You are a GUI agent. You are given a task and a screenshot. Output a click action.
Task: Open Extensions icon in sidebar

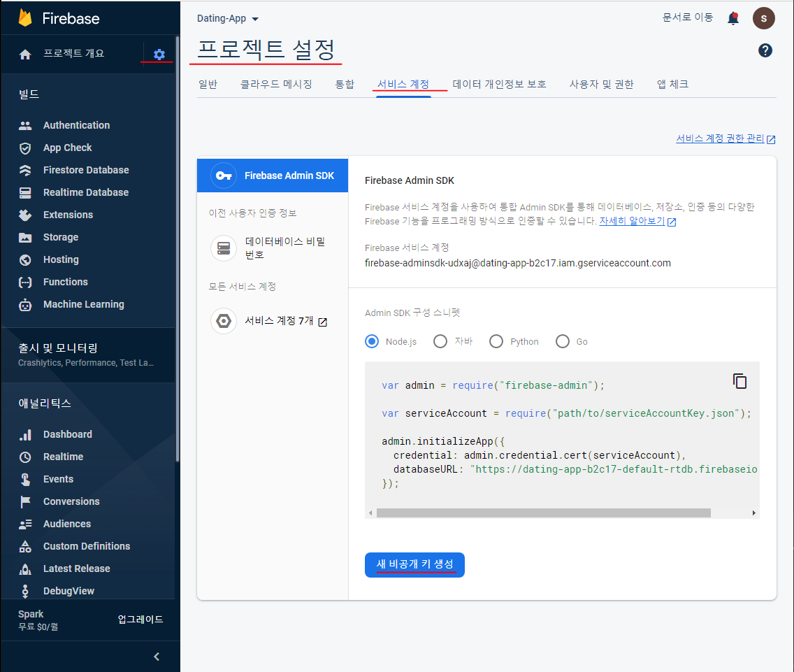tap(25, 215)
